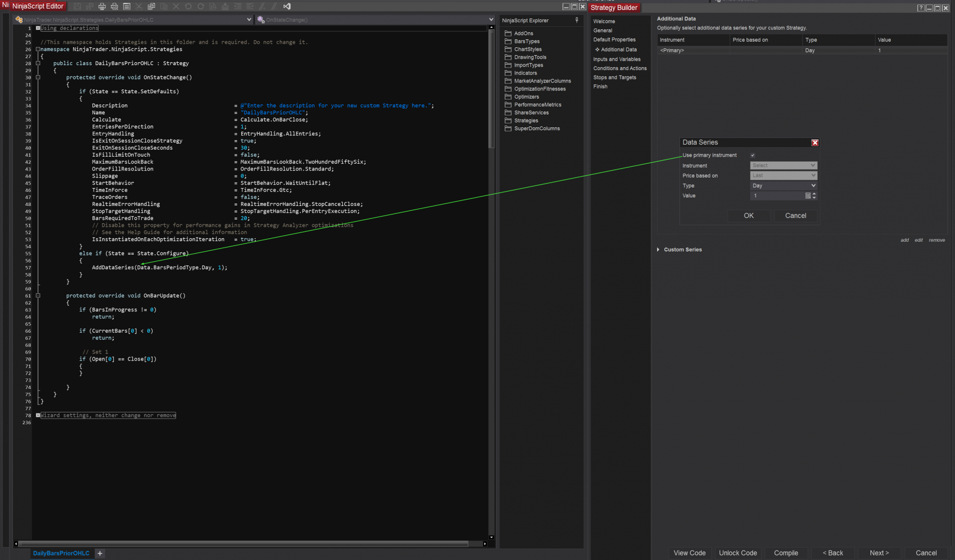Click the Copy toolbar icon
Image resolution: width=955 pixels, height=560 pixels.
(151, 6)
